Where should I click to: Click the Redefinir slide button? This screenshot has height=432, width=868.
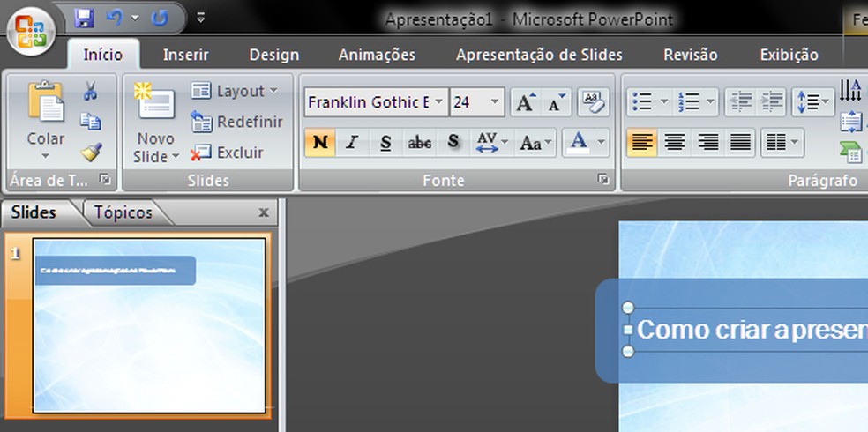pos(237,122)
